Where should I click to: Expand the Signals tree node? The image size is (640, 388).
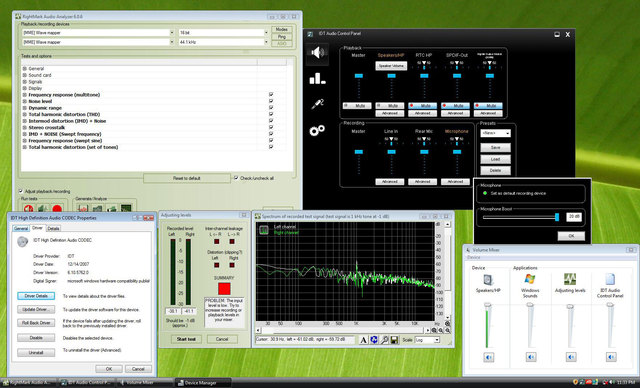tap(24, 82)
